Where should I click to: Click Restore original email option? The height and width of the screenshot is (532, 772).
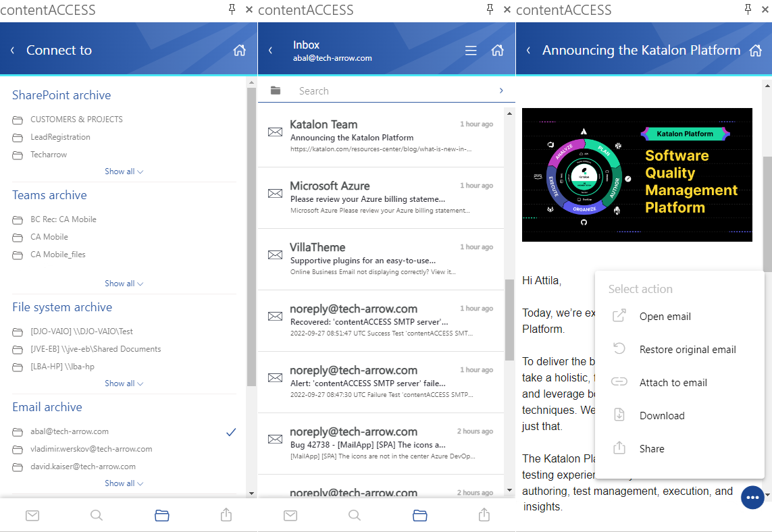click(688, 349)
